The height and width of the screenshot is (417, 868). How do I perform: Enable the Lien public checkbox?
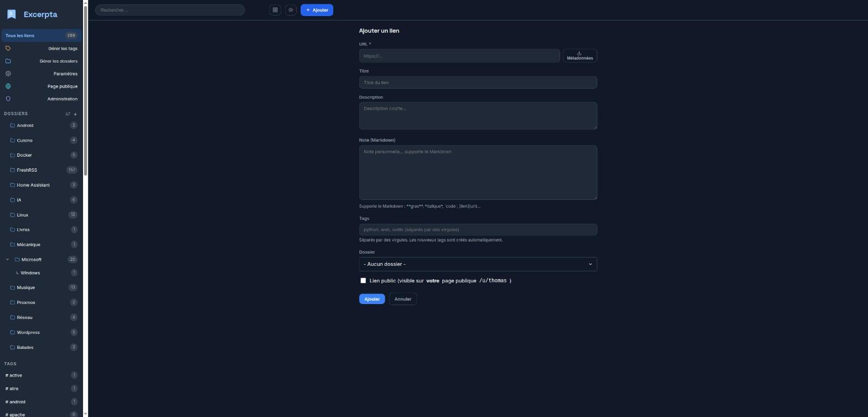point(363,281)
